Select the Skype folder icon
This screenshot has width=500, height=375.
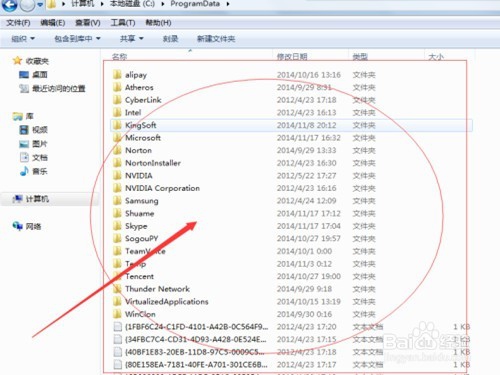click(x=117, y=226)
